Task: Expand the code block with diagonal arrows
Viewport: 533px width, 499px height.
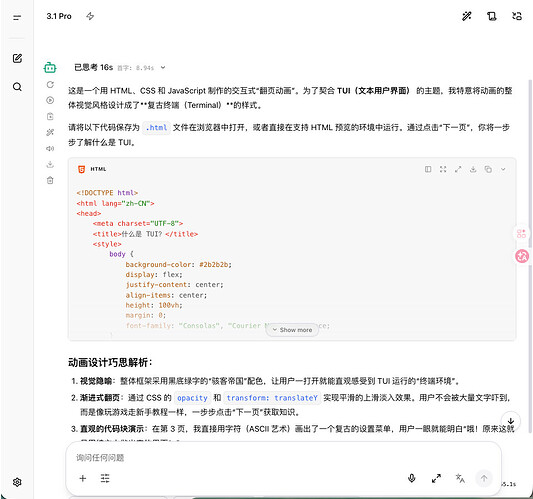Action: point(458,169)
